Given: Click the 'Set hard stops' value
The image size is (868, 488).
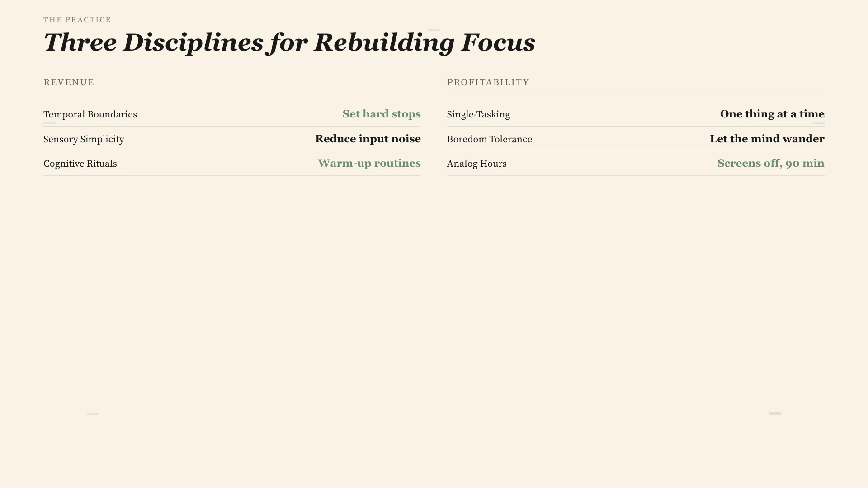Looking at the screenshot, I should (382, 114).
